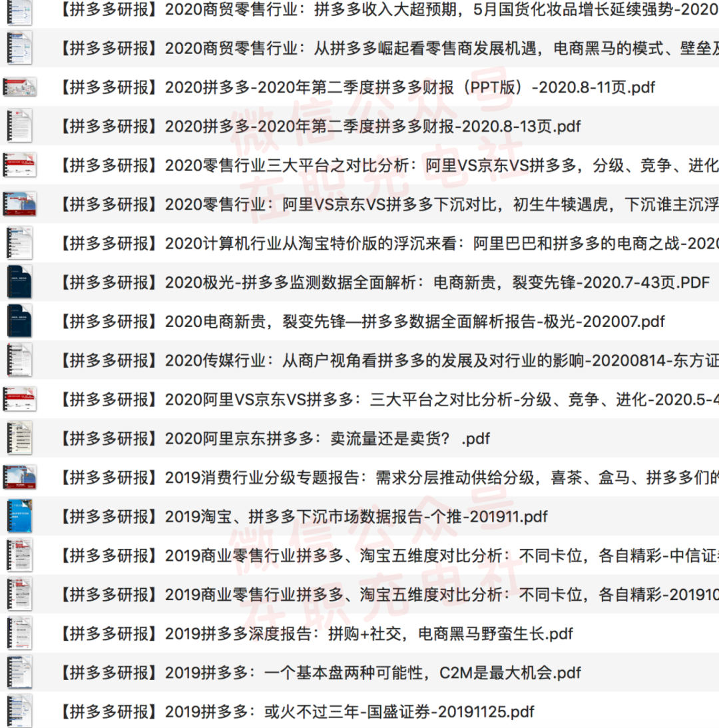Click the icon of '2020计算机行业从淘宝特价版的浮沉来看' file
Viewport: 719px width, 728px height.
tap(19, 243)
